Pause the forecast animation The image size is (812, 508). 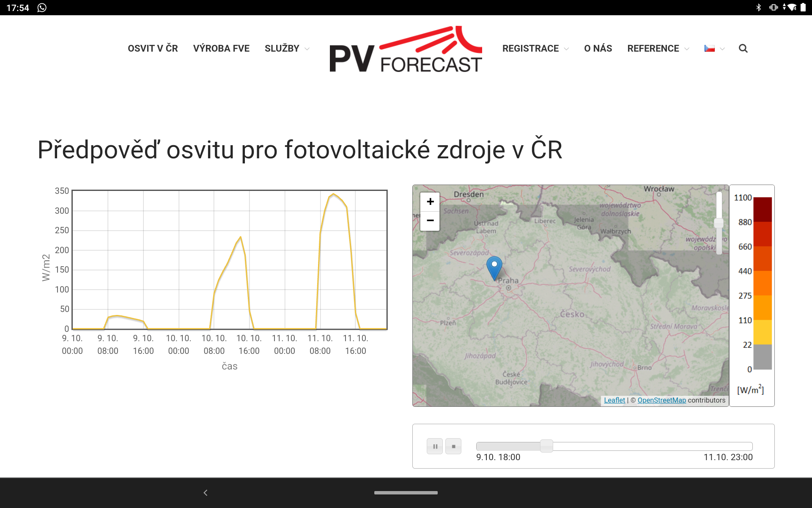pyautogui.click(x=435, y=446)
